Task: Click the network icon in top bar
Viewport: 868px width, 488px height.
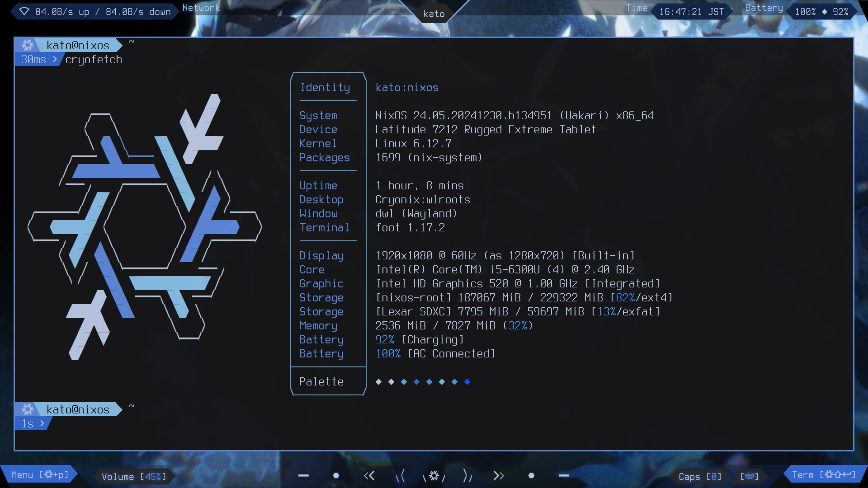Action: (24, 11)
